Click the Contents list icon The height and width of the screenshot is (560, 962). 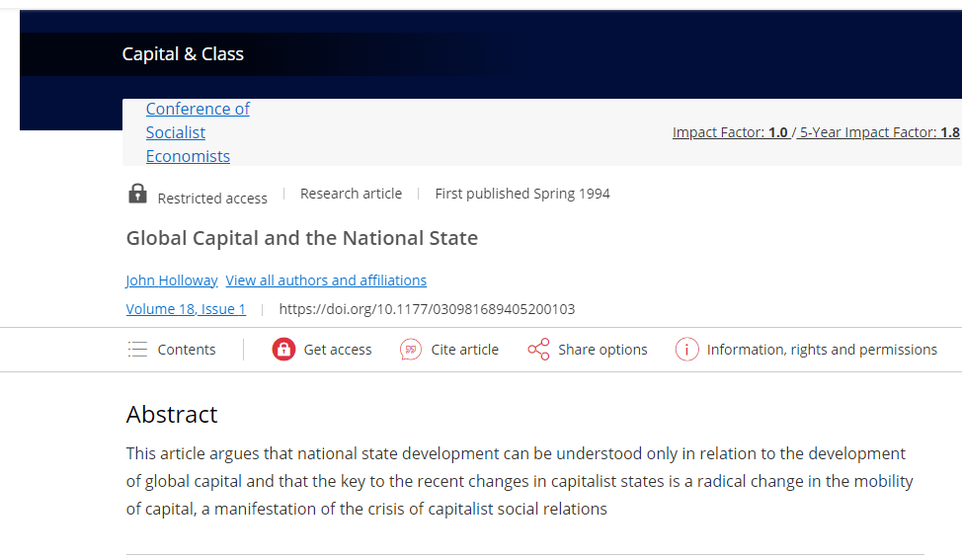[137, 350]
